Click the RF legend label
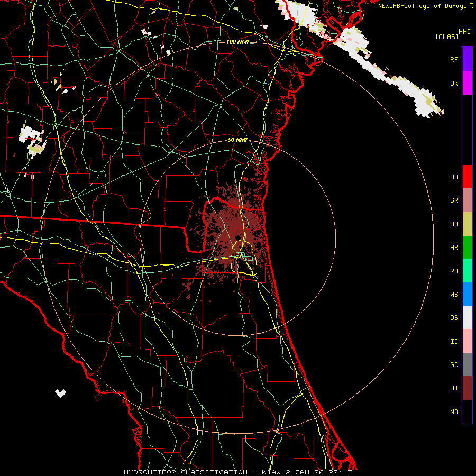Image resolution: width=476 pixels, height=476 pixels. [454, 59]
